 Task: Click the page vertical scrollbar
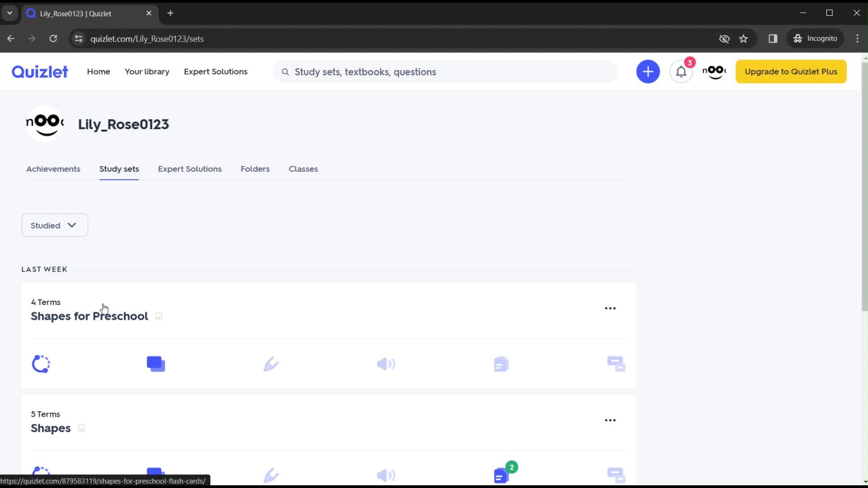point(864,186)
